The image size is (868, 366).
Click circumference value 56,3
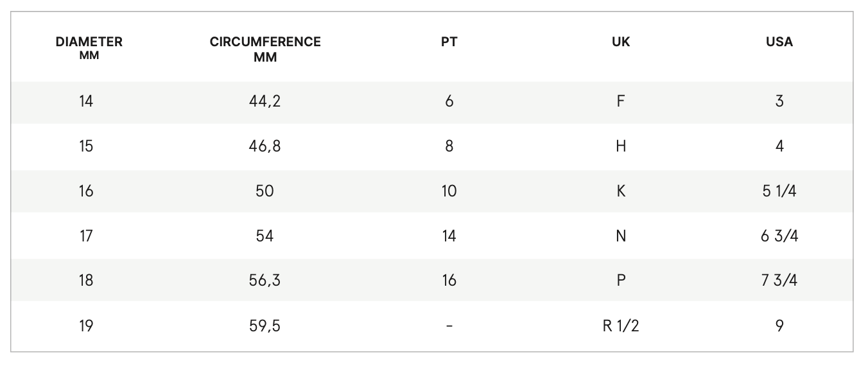265,281
